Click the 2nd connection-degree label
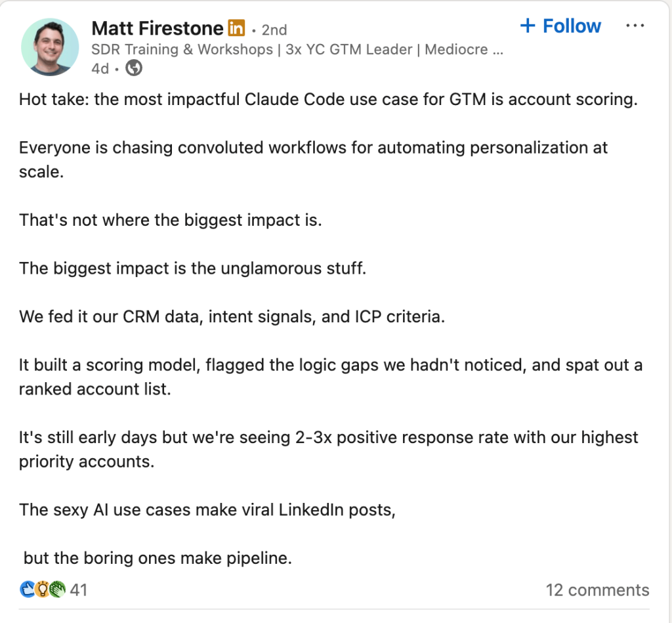This screenshot has height=623, width=672. click(274, 30)
